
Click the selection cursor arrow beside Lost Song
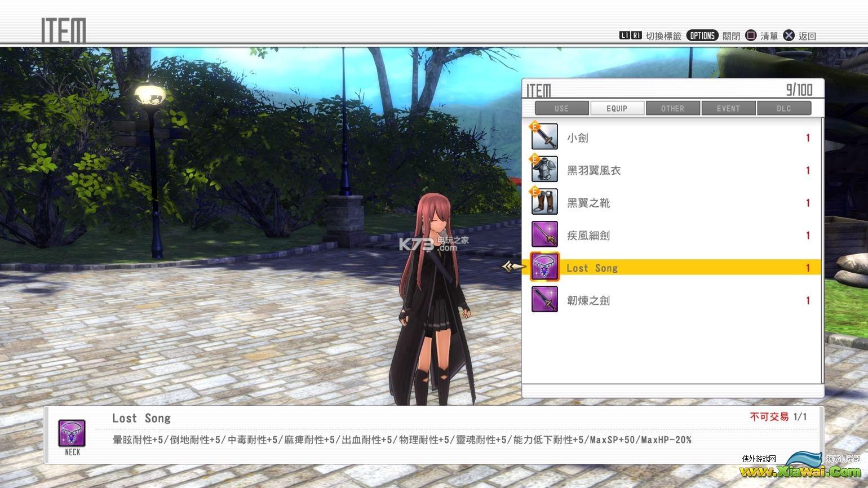coord(514,267)
